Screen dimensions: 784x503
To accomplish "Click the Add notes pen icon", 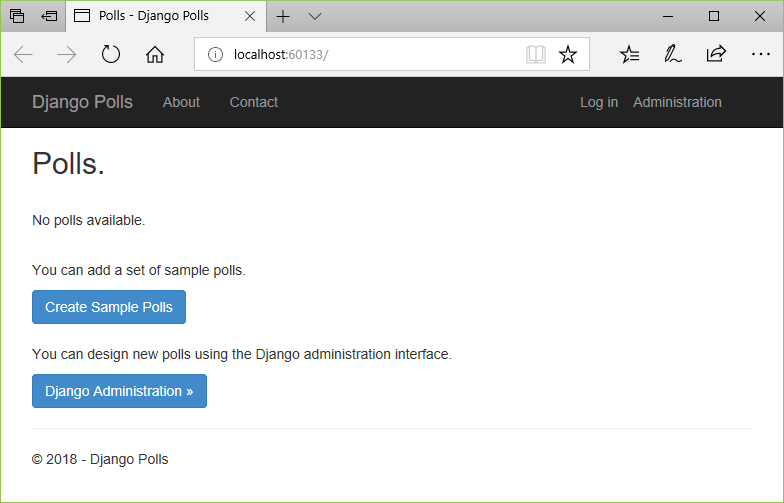I will coord(673,55).
